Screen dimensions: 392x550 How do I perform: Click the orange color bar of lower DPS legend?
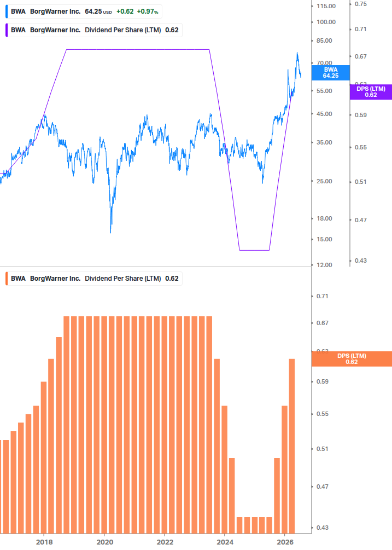coord(7,279)
